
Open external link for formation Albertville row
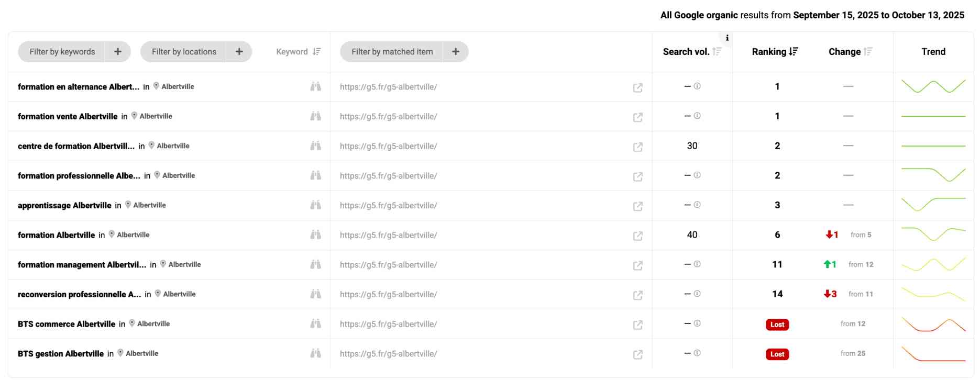(637, 236)
